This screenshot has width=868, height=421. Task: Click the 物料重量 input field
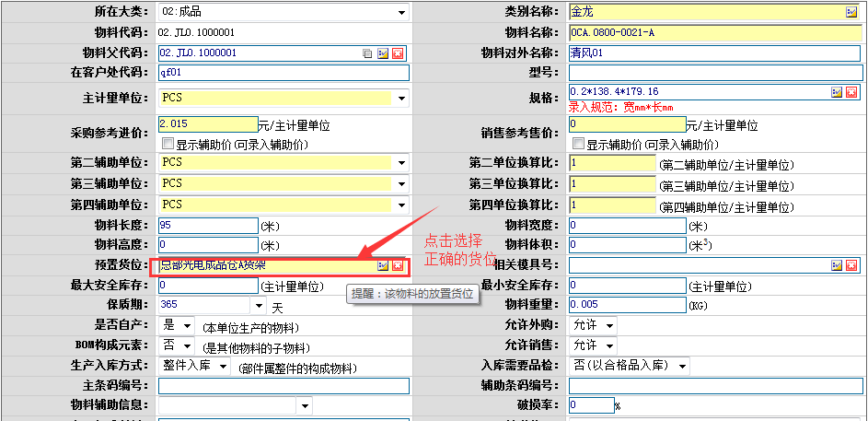(628, 305)
